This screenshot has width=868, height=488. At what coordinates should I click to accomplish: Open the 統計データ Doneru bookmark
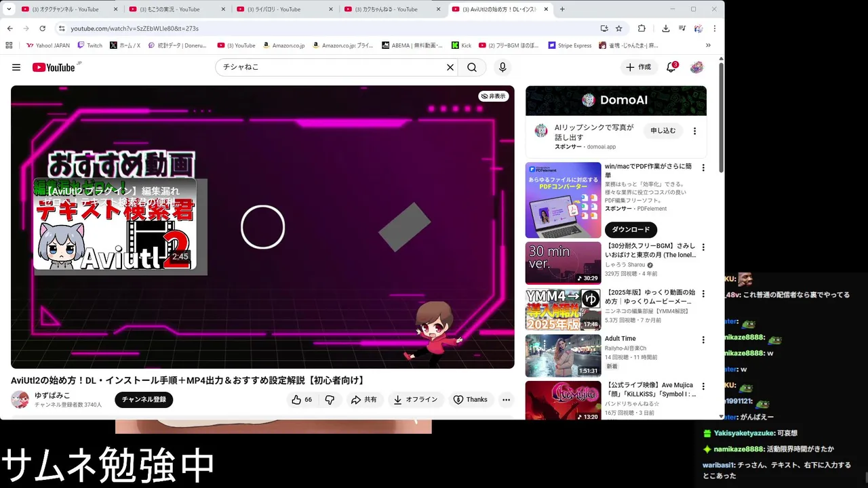(x=177, y=45)
